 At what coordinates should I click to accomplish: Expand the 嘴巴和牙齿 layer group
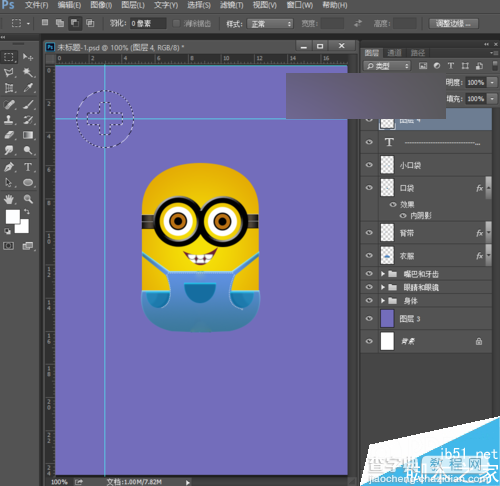(x=383, y=274)
